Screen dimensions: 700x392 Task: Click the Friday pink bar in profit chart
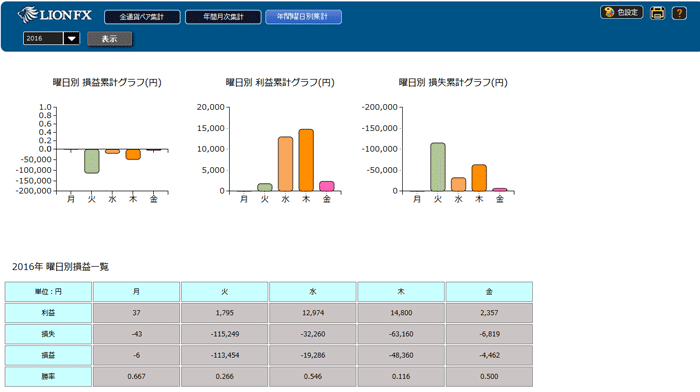(327, 186)
